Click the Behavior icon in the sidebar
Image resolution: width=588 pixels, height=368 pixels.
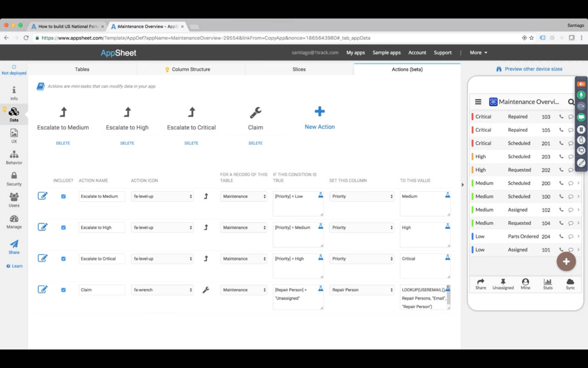pos(13,156)
